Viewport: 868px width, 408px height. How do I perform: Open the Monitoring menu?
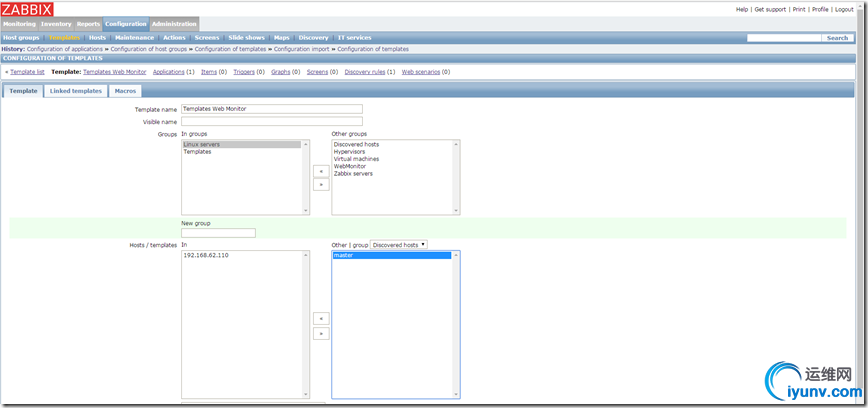[x=19, y=24]
